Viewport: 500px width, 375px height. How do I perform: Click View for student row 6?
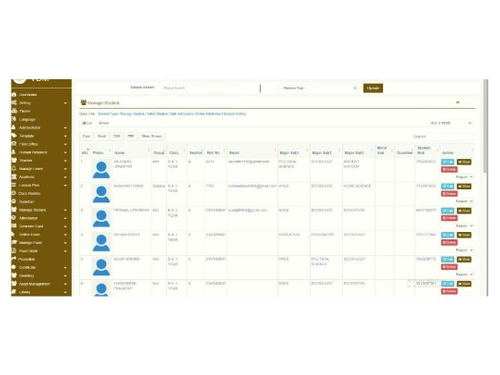464,284
